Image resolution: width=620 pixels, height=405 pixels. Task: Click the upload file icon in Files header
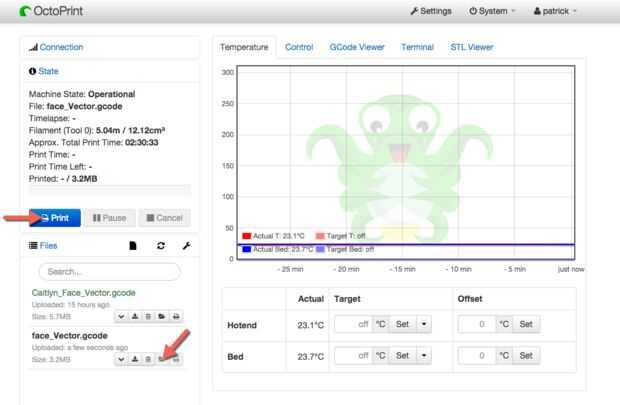[x=133, y=246]
